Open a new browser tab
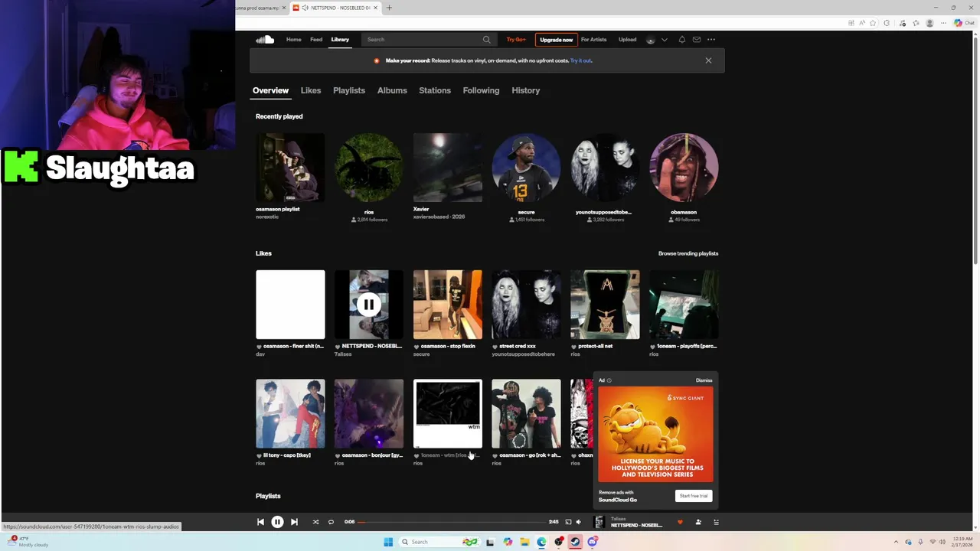The width and height of the screenshot is (980, 551). [389, 8]
